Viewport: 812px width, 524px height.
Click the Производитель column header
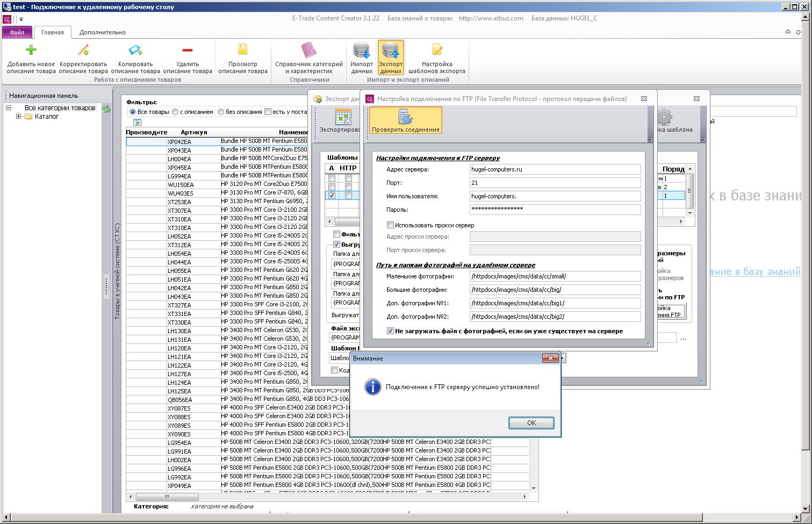pos(147,132)
